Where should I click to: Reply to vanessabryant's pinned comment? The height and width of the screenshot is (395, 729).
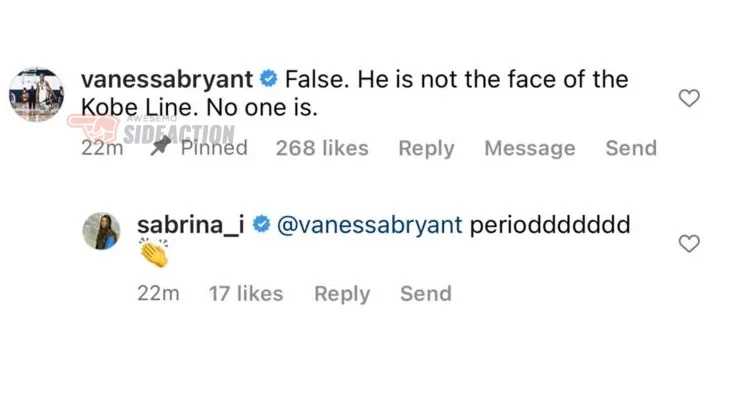(x=426, y=149)
